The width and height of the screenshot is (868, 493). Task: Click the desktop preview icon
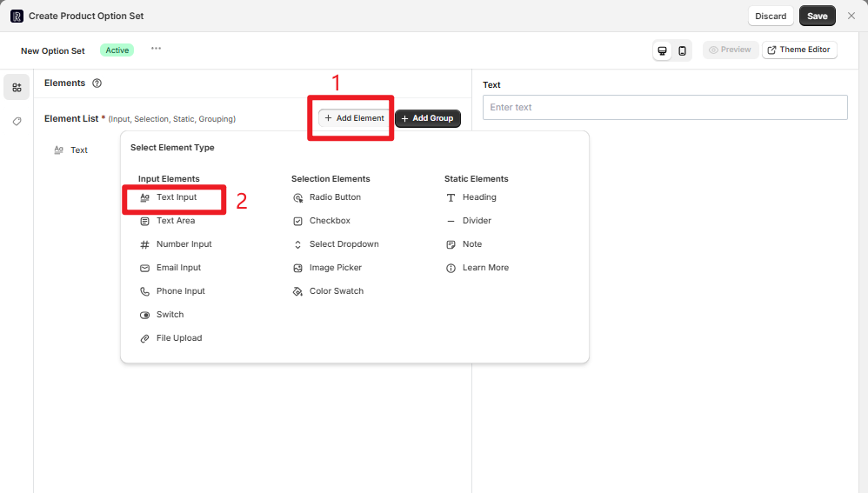point(663,50)
